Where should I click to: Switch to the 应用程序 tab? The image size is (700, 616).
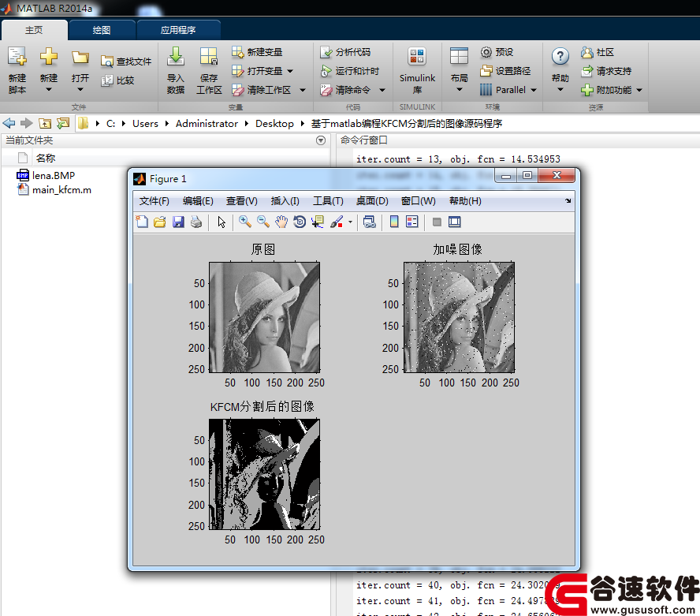[x=178, y=30]
